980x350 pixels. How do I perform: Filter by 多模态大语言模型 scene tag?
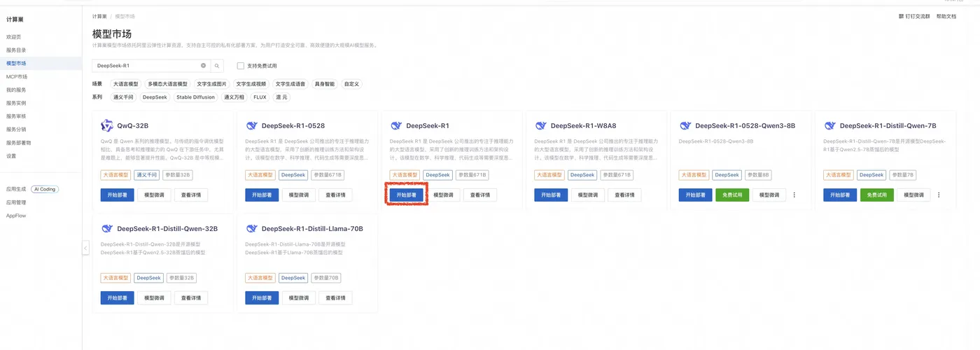pyautogui.click(x=167, y=84)
